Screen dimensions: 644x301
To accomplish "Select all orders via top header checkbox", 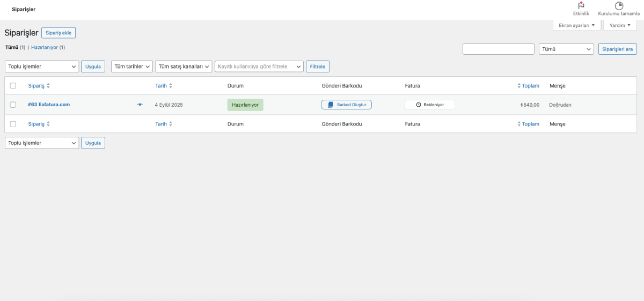I will coord(13,86).
